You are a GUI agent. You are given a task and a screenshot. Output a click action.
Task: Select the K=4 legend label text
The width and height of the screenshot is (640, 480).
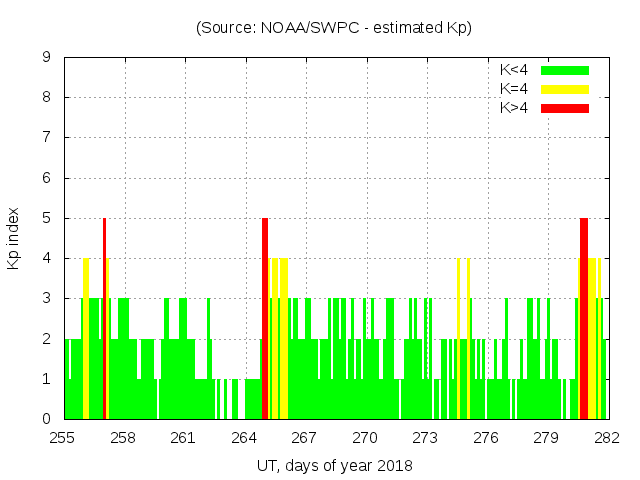tap(514, 89)
